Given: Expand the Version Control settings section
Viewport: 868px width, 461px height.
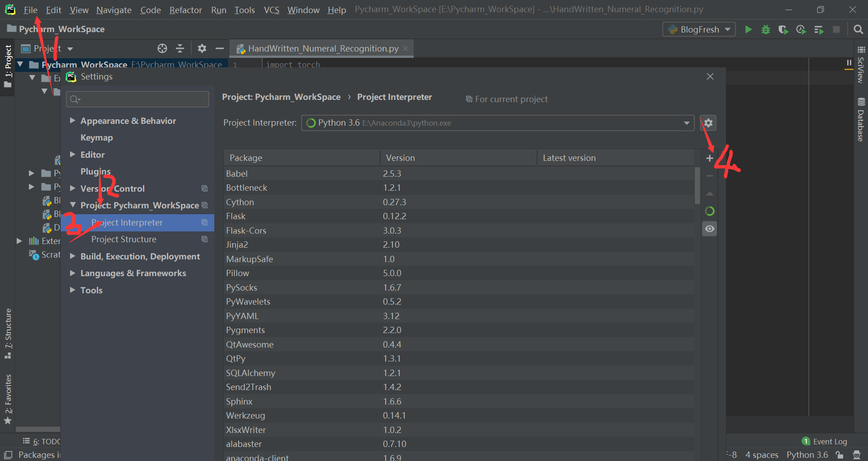Looking at the screenshot, I should tap(72, 188).
